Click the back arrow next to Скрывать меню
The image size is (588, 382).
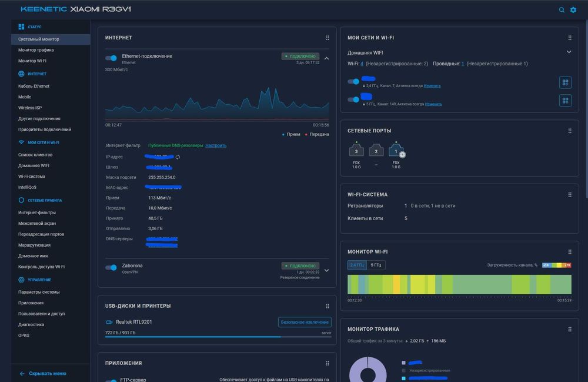22,373
